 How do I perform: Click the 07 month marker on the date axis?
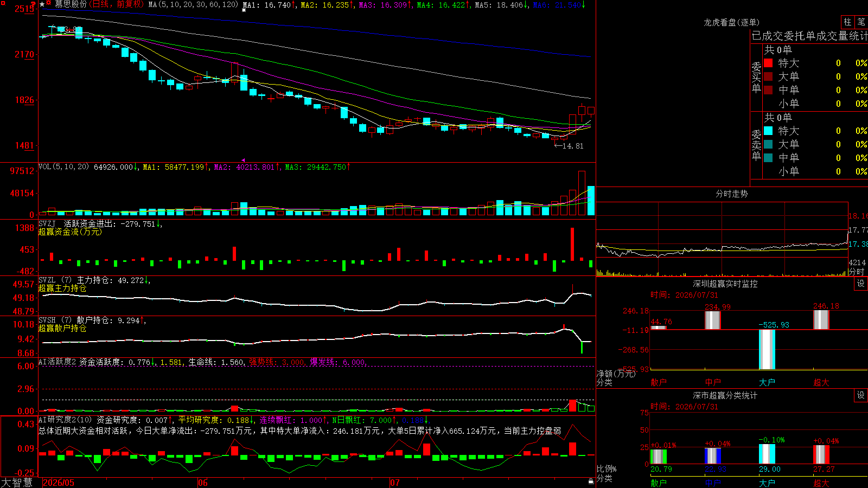point(395,483)
